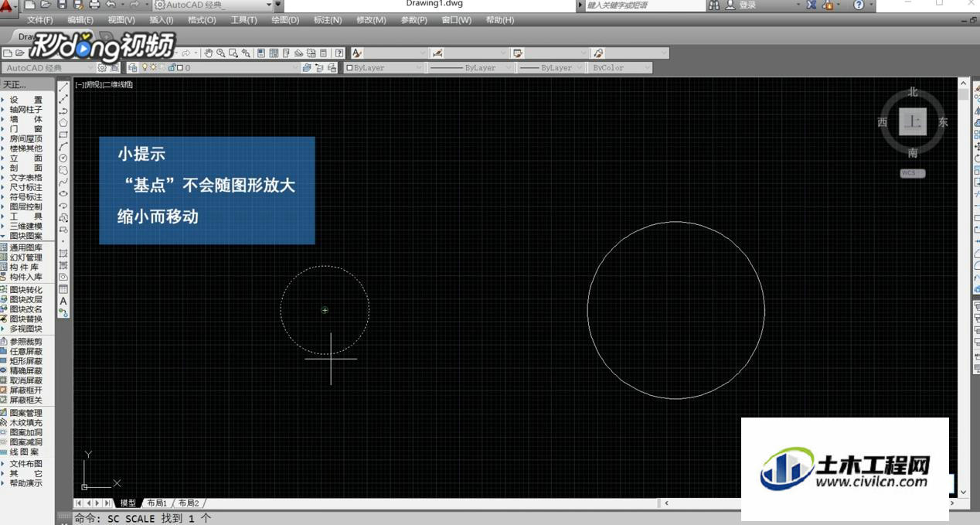
Task: Select the Pan hand tool
Action: pyautogui.click(x=209, y=53)
